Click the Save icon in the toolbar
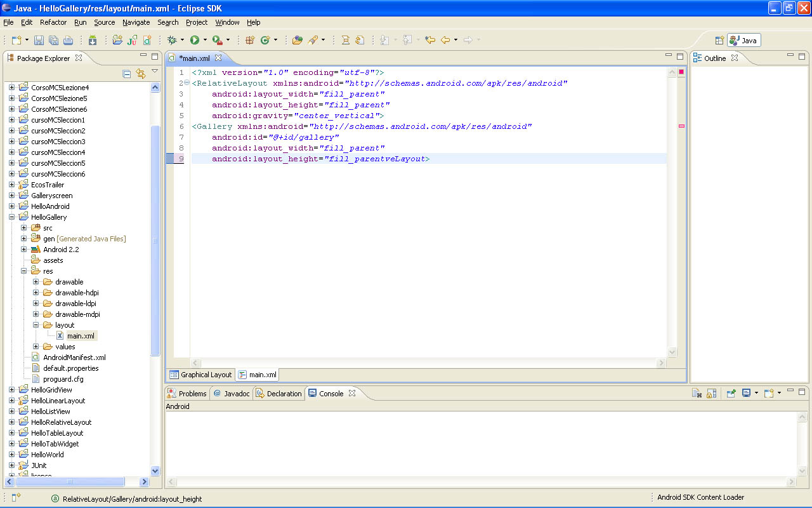812x508 pixels. click(x=39, y=40)
